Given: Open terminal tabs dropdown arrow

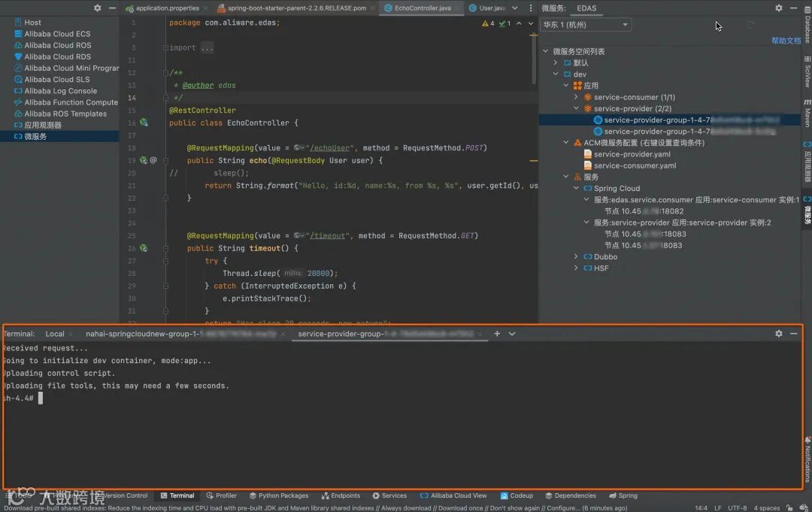Looking at the screenshot, I should [x=512, y=334].
